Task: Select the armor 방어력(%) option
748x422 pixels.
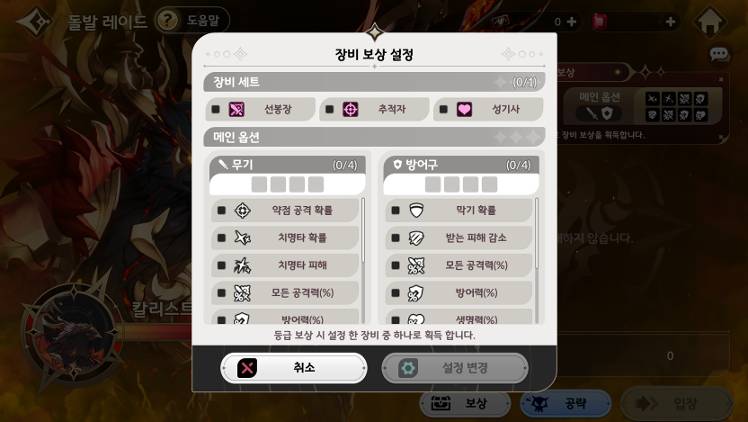Action: 395,293
